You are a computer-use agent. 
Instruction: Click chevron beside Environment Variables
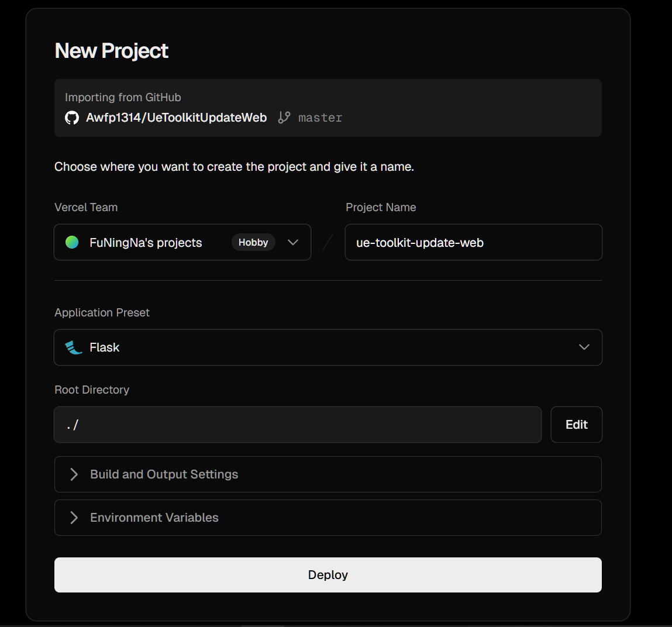click(x=74, y=518)
